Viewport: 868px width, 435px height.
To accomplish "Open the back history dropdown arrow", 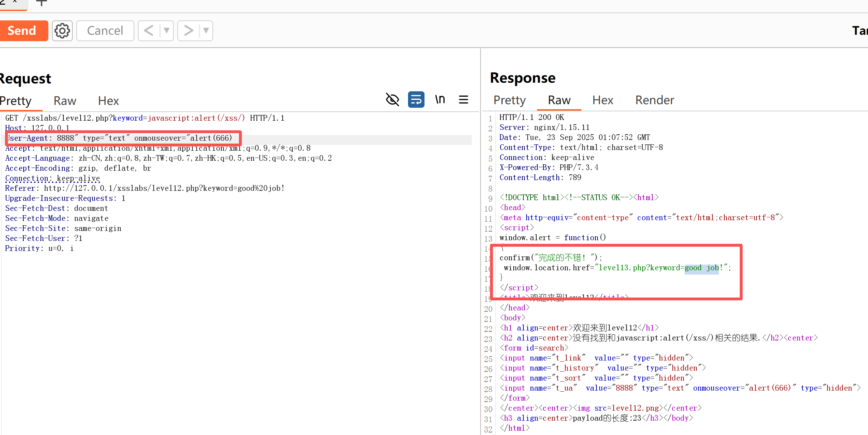I will [167, 31].
